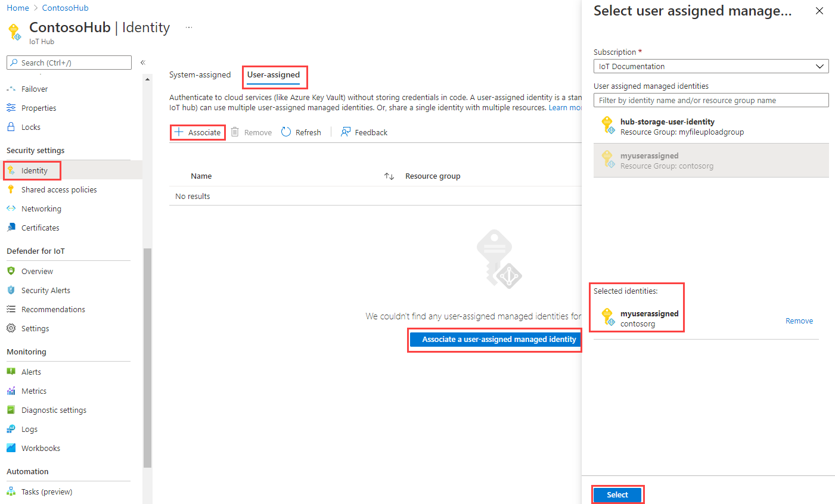Switch to the User-assigned tab
Screen dimensions: 835x504
(x=274, y=74)
